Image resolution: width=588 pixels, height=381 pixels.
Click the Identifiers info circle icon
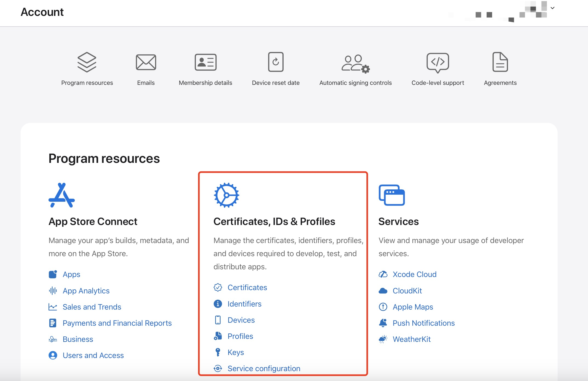tap(218, 304)
